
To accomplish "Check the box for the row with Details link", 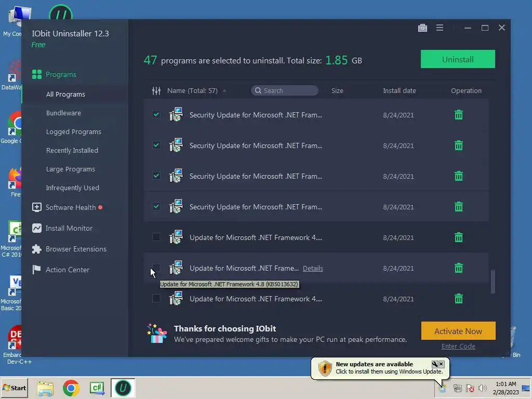I will [156, 268].
